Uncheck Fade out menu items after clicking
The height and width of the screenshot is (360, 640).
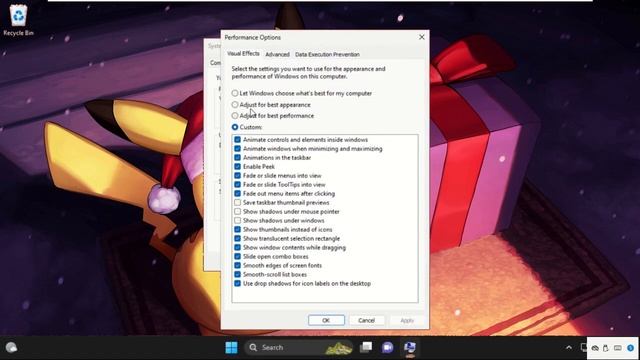238,193
